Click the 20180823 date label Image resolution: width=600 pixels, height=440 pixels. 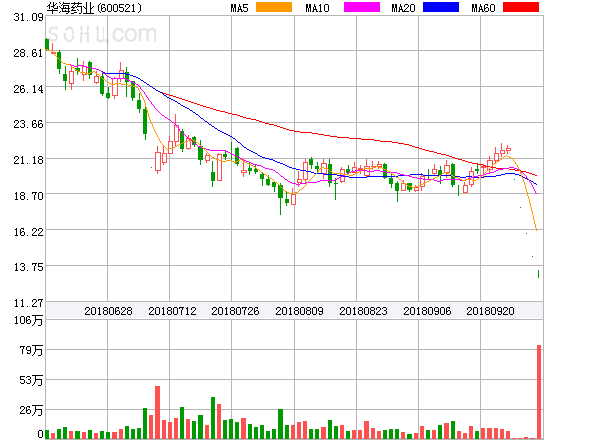[x=363, y=311]
